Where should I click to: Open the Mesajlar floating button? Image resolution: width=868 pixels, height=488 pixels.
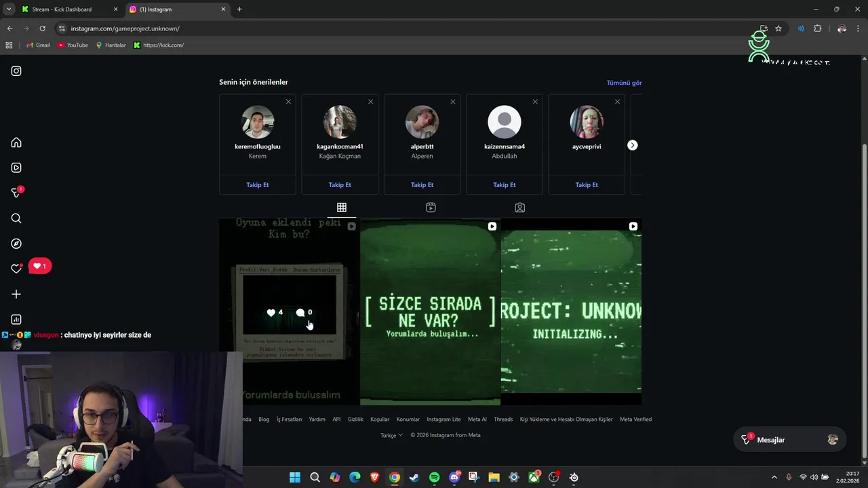pyautogui.click(x=790, y=440)
